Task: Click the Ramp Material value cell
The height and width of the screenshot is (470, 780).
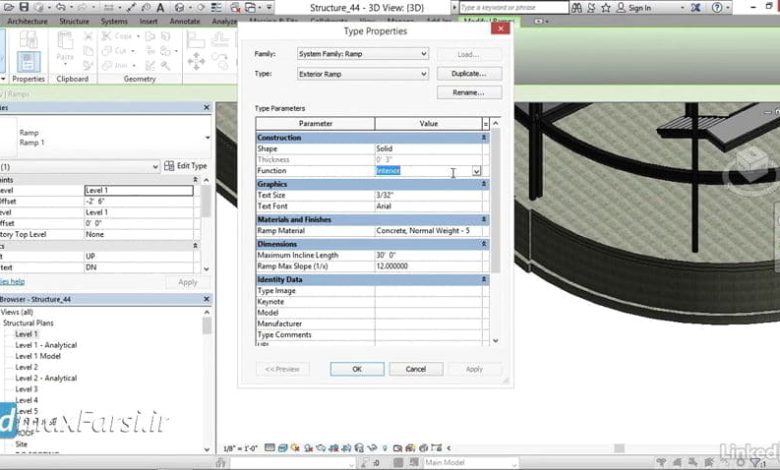Action: (428, 231)
